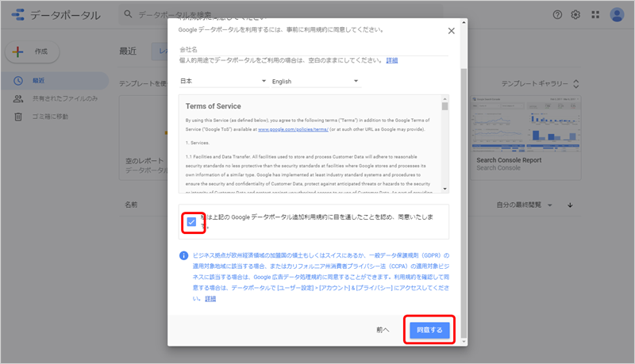Click the terms box scroll-up arrow
This screenshot has width=635, height=364.
444,98
